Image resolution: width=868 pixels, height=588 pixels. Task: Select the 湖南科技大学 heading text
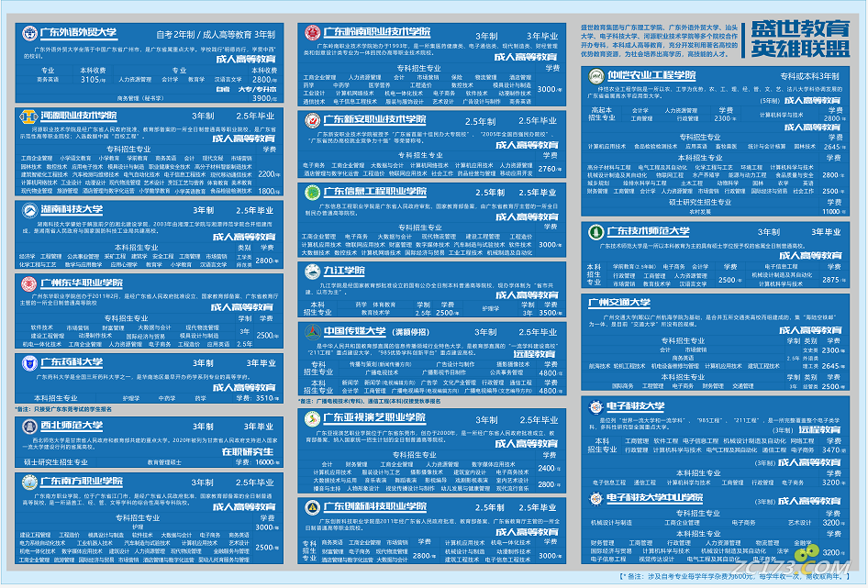pyautogui.click(x=72, y=210)
